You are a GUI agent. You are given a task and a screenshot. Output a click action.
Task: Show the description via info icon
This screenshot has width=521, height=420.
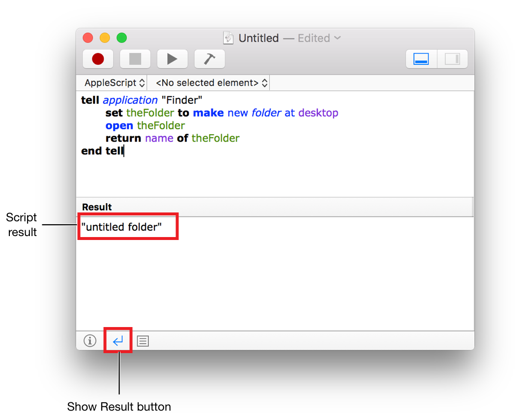pyautogui.click(x=90, y=340)
